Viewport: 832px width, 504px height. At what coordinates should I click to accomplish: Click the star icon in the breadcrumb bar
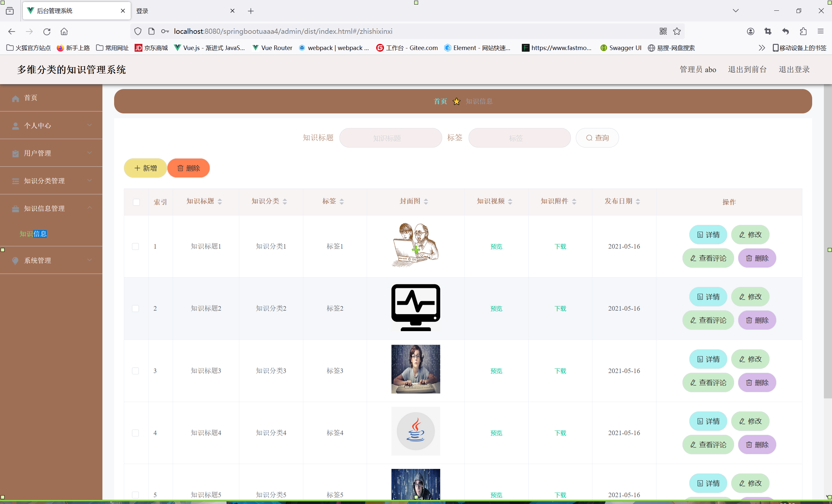coord(456,101)
